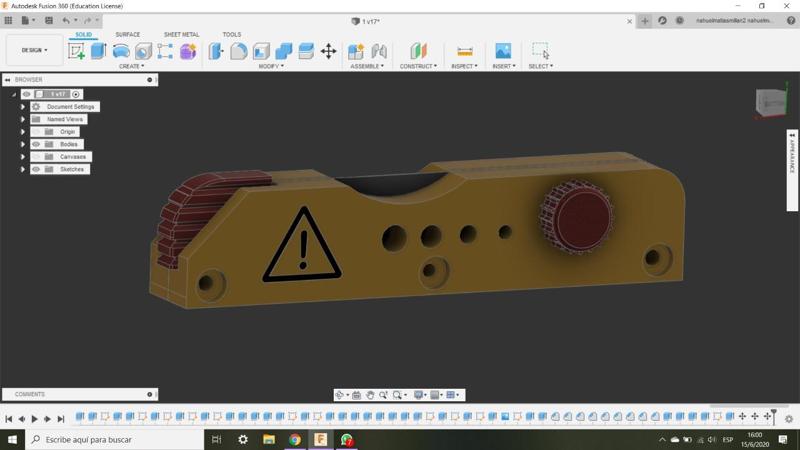This screenshot has height=450, width=800.
Task: Activate the Move/Copy tool
Action: click(329, 51)
